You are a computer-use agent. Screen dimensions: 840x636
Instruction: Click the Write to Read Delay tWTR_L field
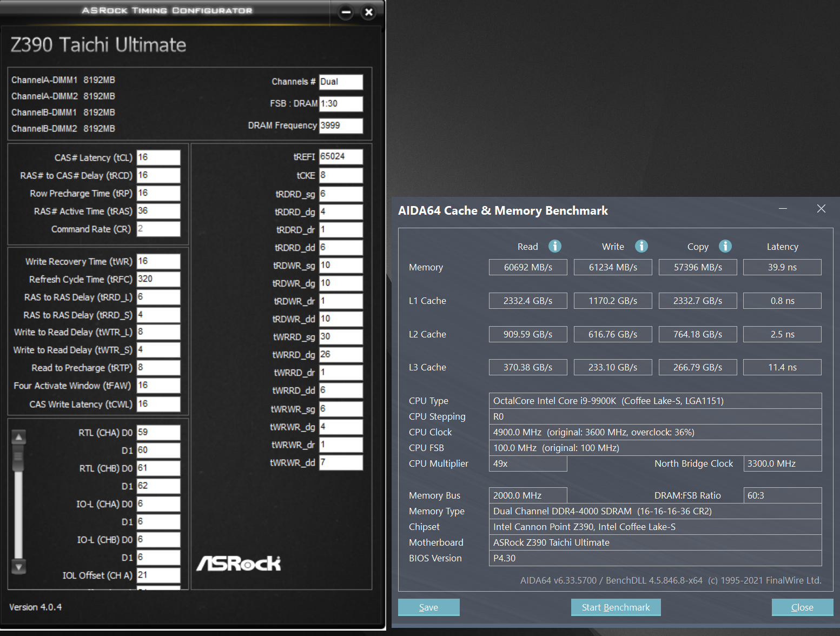click(x=158, y=332)
